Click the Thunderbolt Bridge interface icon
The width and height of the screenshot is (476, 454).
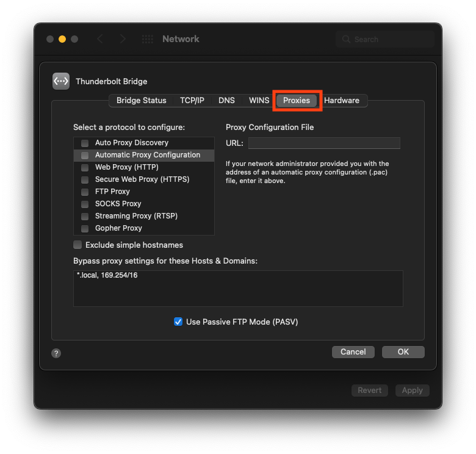coord(61,81)
